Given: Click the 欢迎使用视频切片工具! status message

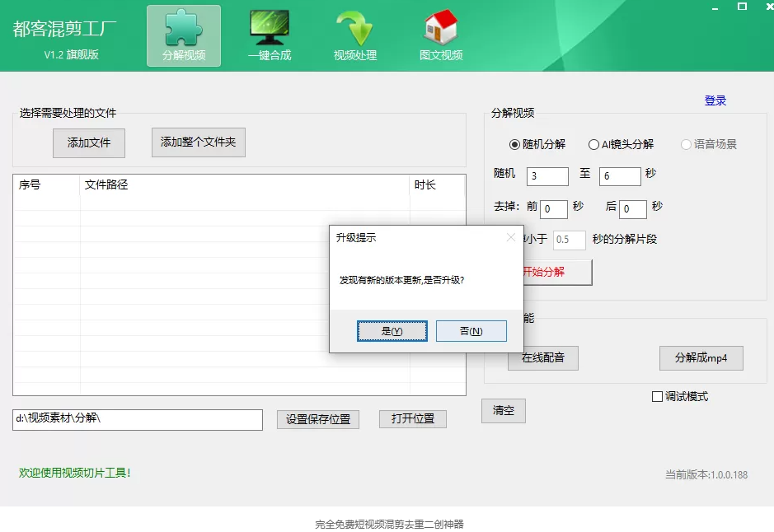Looking at the screenshot, I should [74, 473].
